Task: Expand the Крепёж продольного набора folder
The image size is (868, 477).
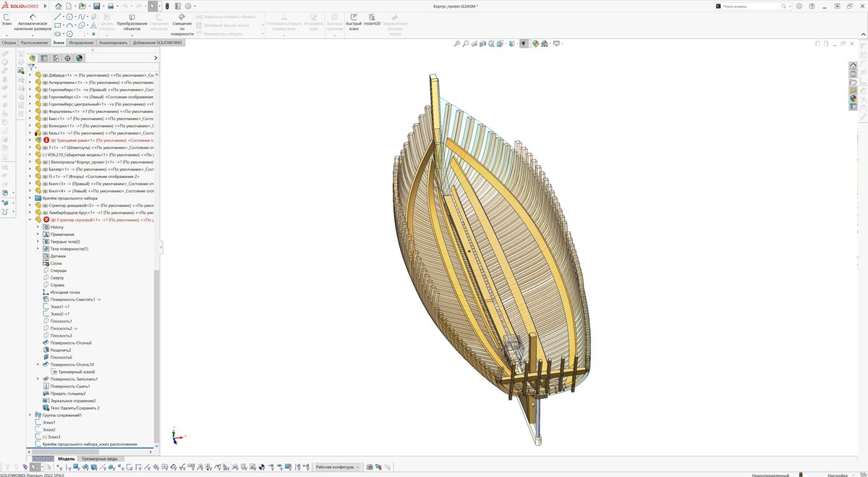Action: (x=30, y=198)
